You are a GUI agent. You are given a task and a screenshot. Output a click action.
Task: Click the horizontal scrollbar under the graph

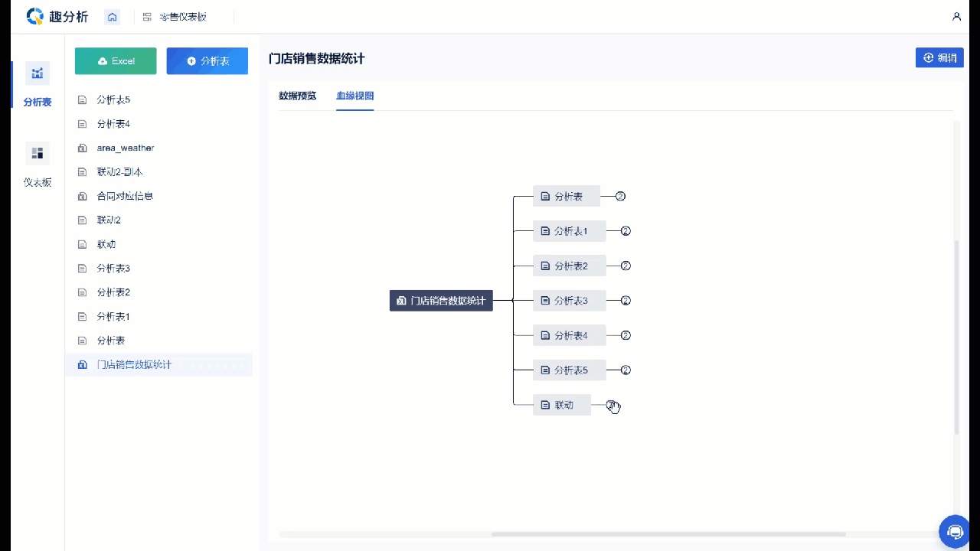click(668, 534)
